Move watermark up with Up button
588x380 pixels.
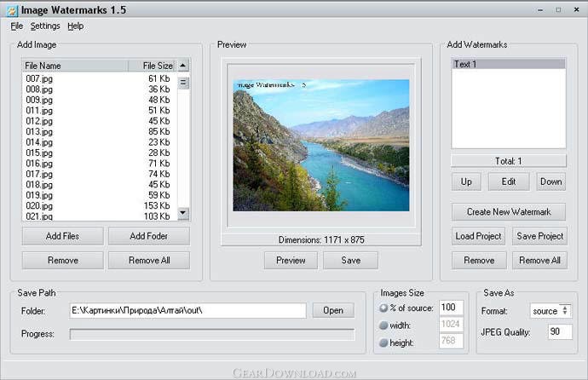coord(466,181)
